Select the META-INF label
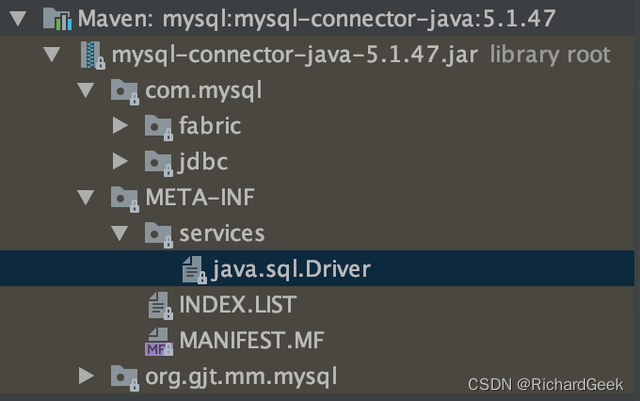This screenshot has width=640, height=401. (x=200, y=198)
